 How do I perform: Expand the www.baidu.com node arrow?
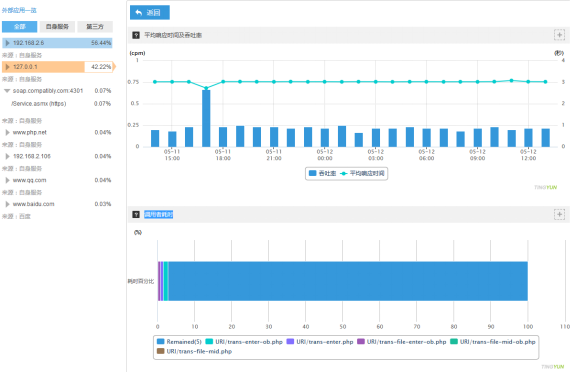pyautogui.click(x=7, y=204)
